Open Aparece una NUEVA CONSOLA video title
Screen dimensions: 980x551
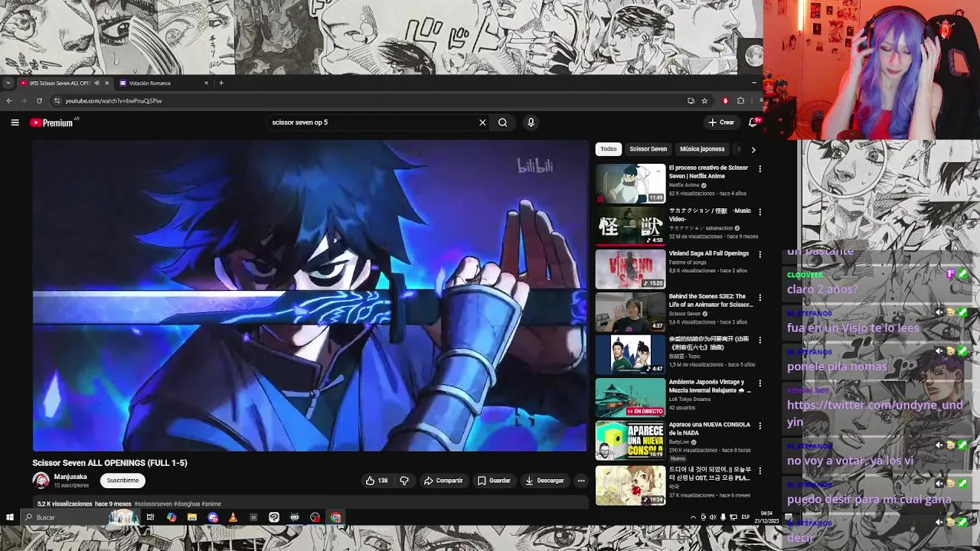click(710, 429)
